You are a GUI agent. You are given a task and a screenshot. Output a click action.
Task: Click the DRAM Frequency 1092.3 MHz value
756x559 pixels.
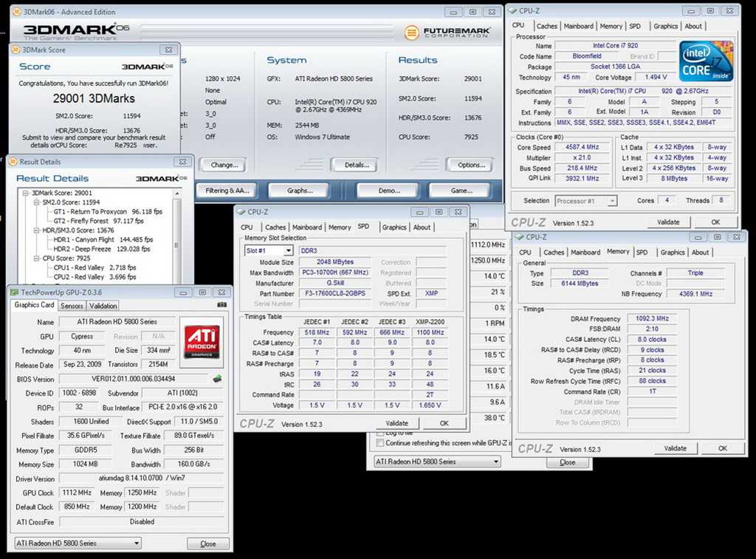pos(652,318)
